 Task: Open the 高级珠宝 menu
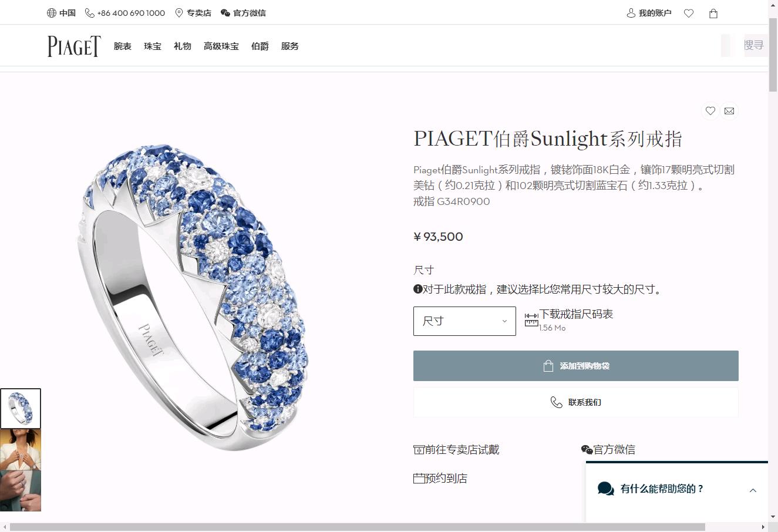[x=221, y=46]
